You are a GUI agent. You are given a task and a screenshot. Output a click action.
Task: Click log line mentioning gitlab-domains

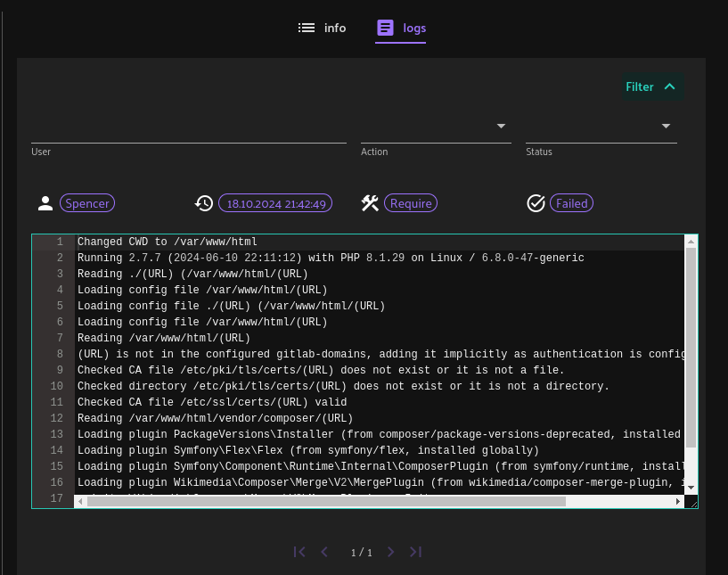(380, 354)
